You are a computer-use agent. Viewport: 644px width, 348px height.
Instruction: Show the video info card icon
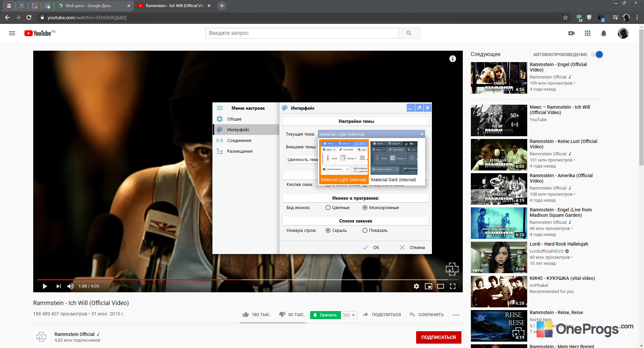tap(453, 59)
